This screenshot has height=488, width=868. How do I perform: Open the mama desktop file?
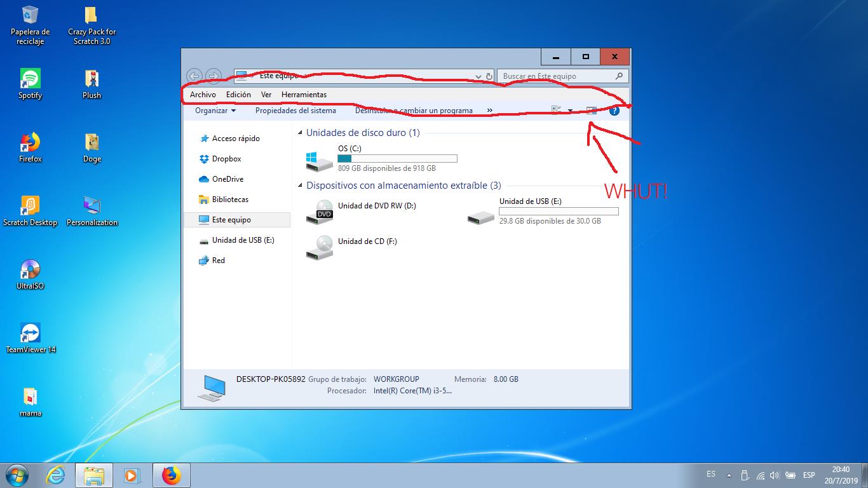click(x=30, y=402)
